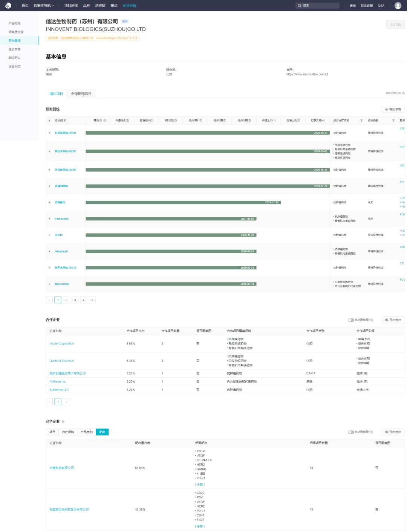The image size is (407, 532).
Task: Export 合作企业 table with 导出表格
Action: pos(393,320)
